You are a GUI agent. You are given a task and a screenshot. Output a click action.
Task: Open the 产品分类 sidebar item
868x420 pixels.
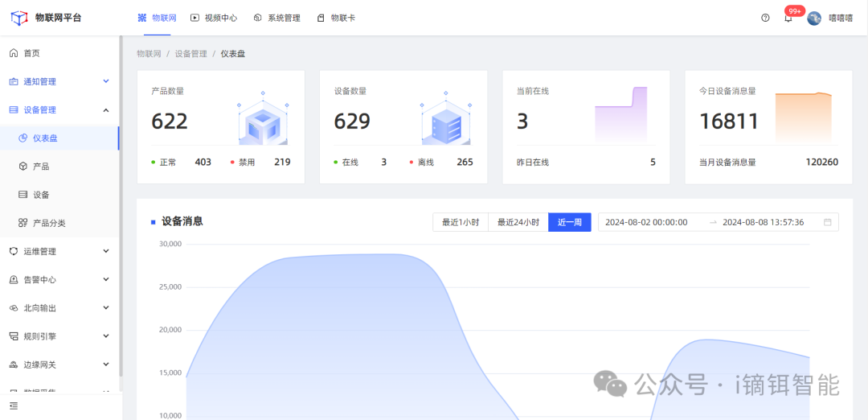coord(49,223)
